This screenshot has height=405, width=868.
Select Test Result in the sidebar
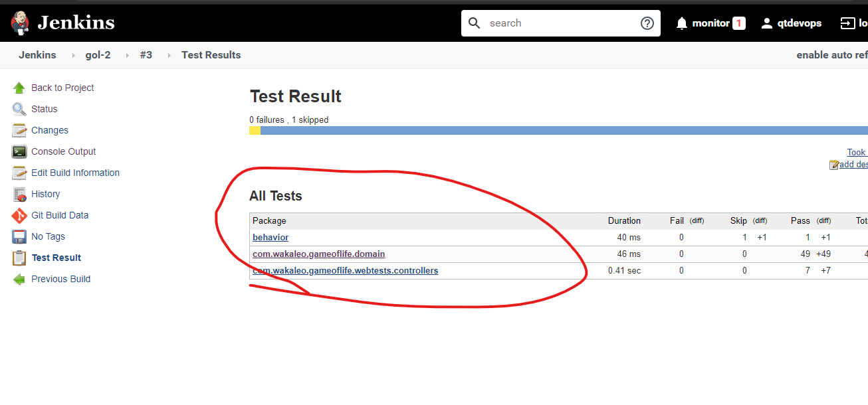(56, 258)
